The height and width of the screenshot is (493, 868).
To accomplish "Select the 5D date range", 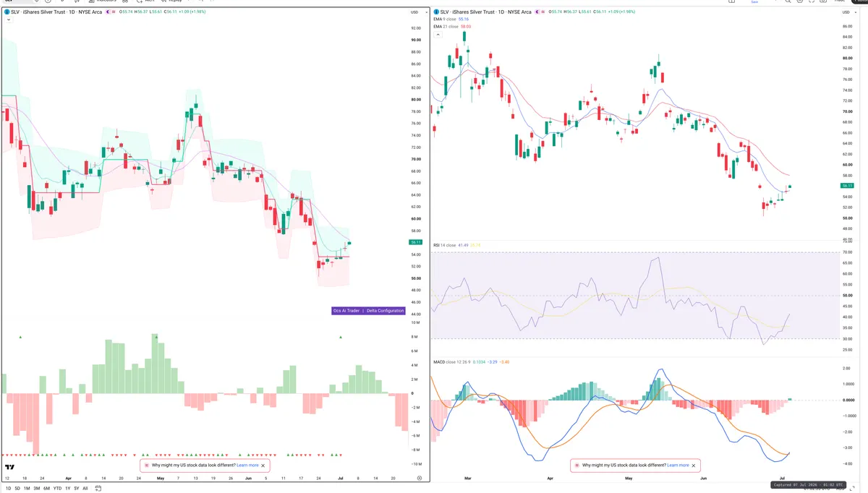I will click(17, 489).
